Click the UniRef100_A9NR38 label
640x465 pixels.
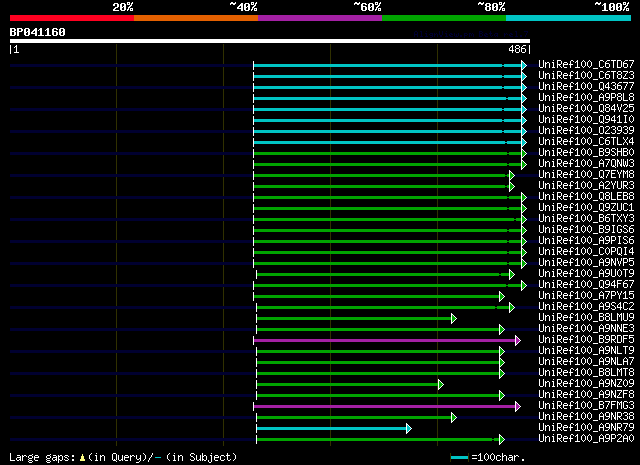586,417
